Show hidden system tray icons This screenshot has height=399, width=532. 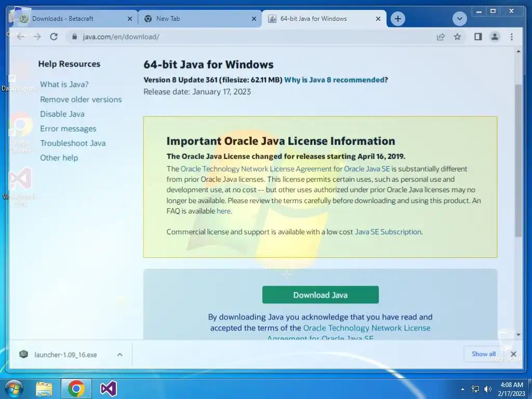tap(462, 389)
